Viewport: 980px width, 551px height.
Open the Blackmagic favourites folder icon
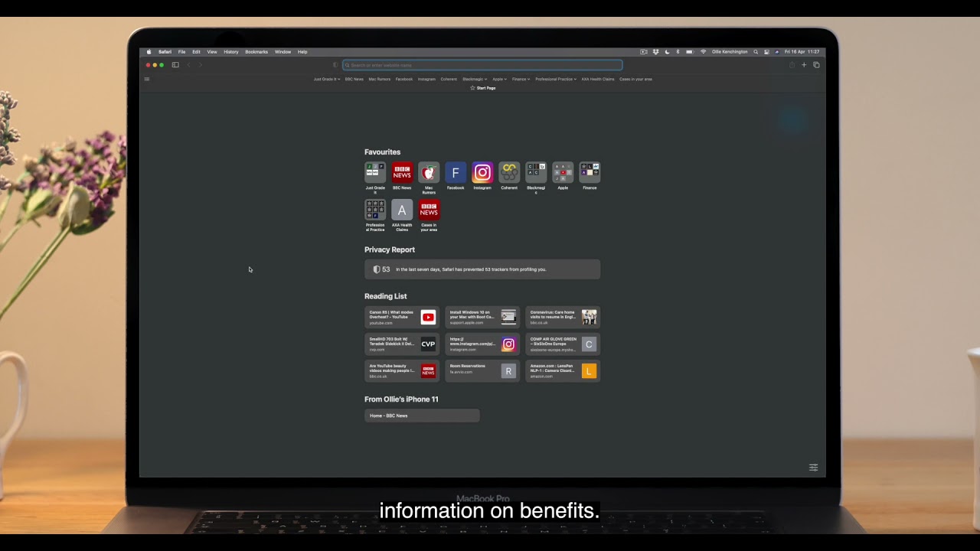pos(536,172)
